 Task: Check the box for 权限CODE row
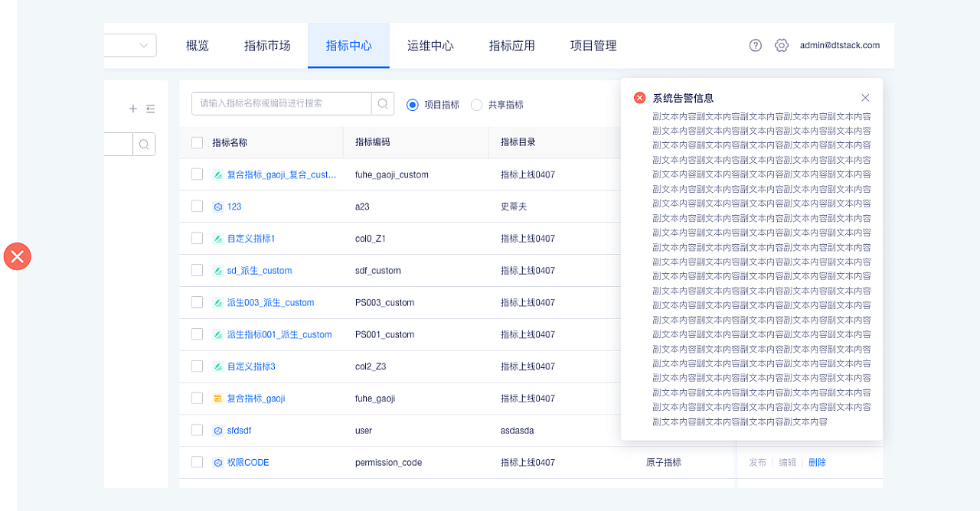click(198, 462)
